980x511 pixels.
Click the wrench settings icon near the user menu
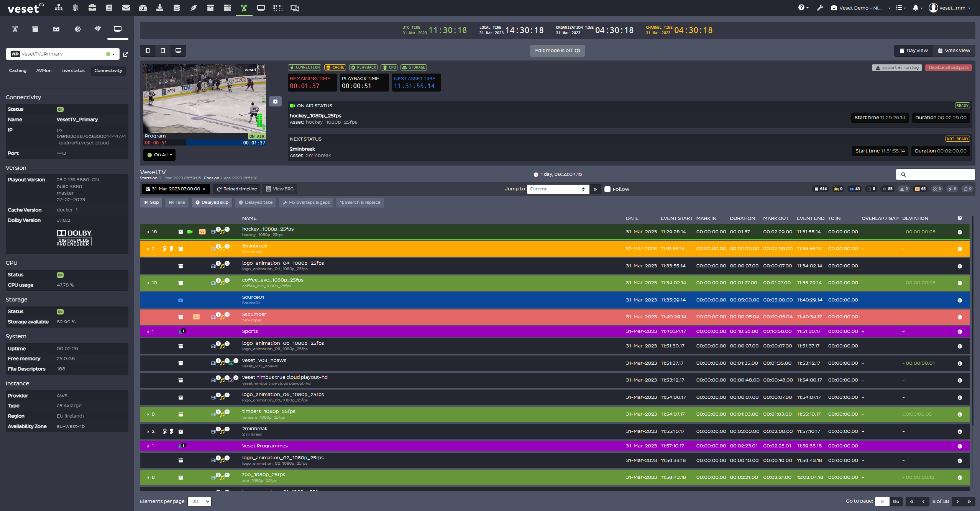tap(820, 8)
